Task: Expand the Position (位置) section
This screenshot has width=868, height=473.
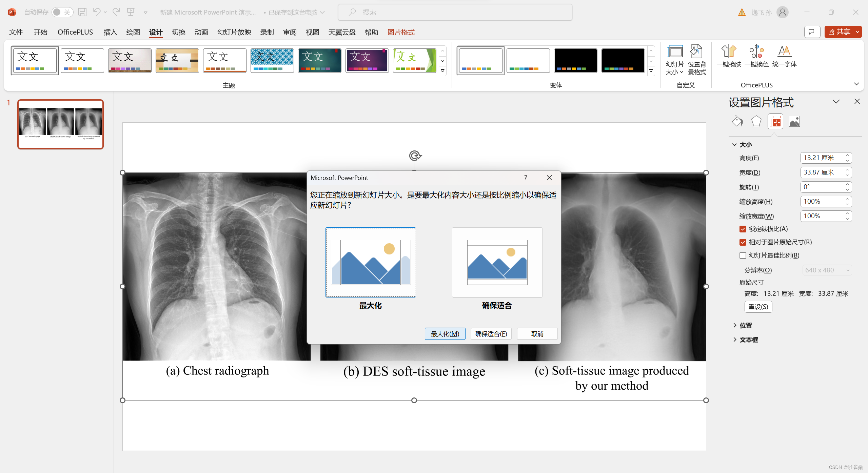Action: coord(745,326)
